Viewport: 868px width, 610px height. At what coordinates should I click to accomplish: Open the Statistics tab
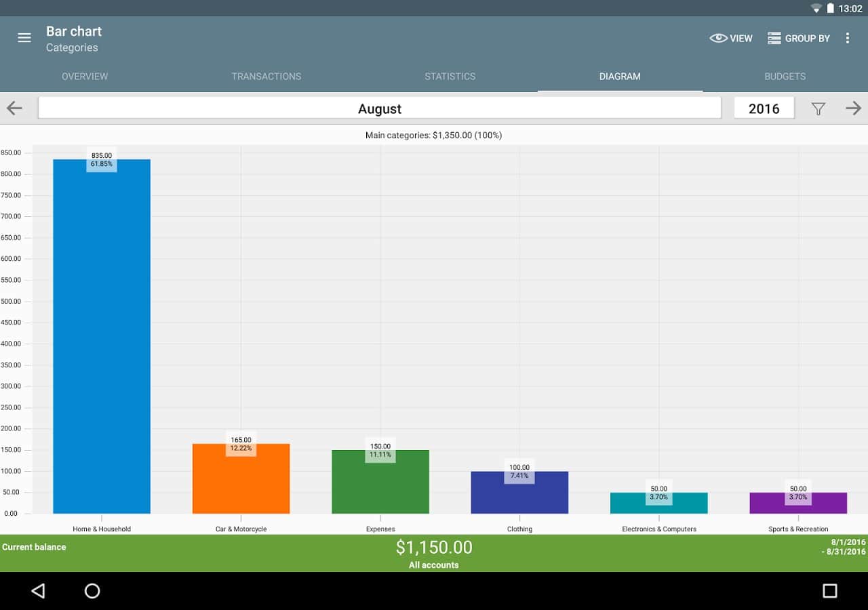tap(450, 77)
